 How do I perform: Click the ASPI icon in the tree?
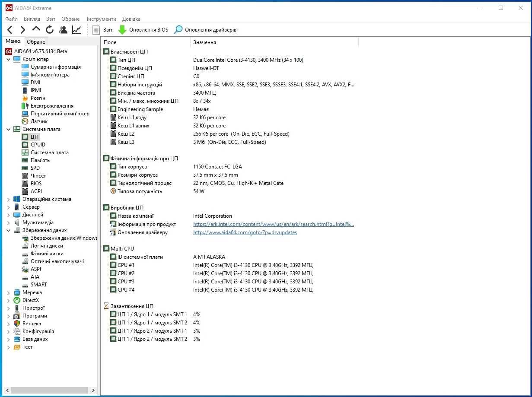coord(25,269)
